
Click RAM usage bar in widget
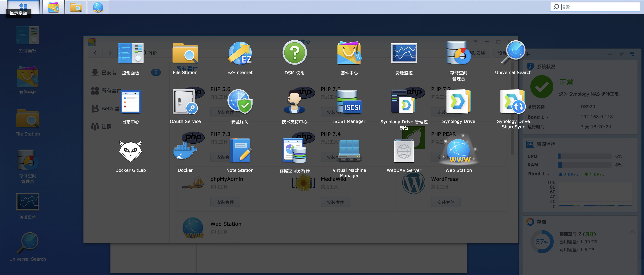coord(584,165)
